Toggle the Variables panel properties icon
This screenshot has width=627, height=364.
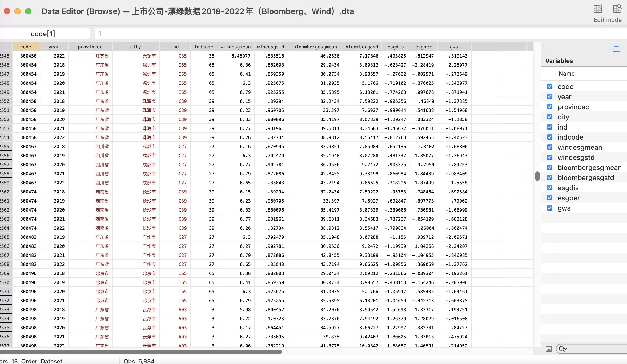tap(616, 48)
